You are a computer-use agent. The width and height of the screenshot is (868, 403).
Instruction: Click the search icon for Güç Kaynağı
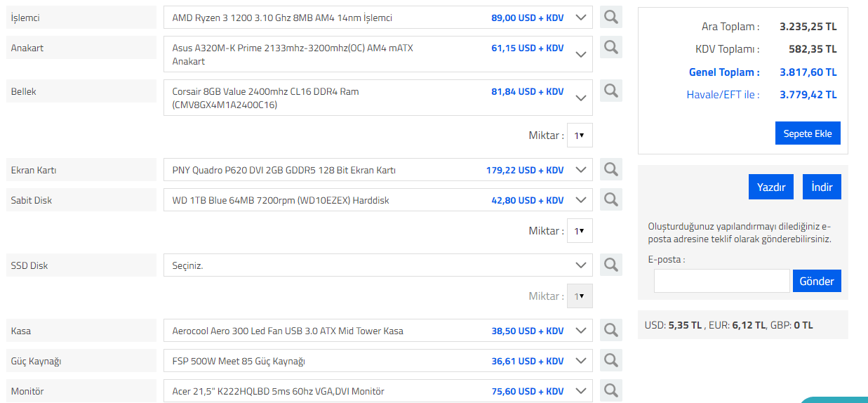[x=611, y=361]
